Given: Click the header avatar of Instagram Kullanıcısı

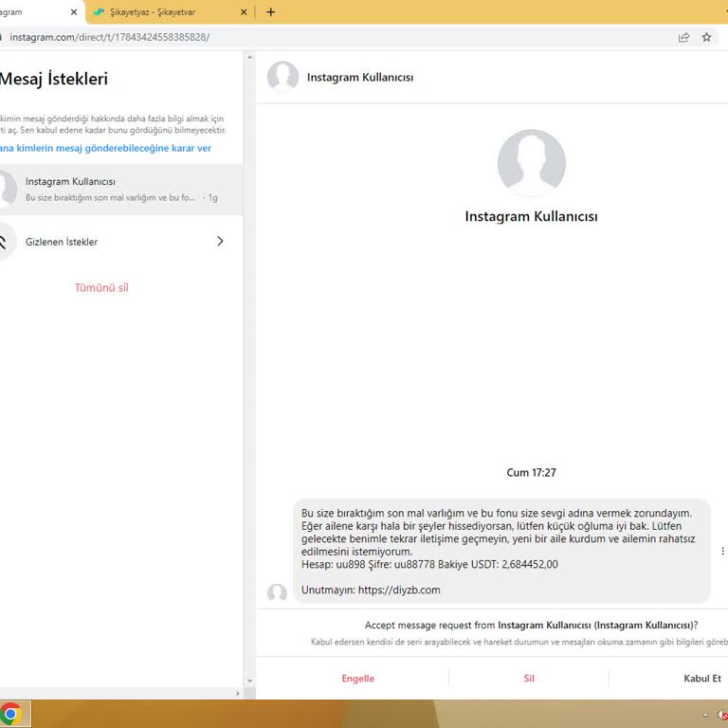Looking at the screenshot, I should (282, 77).
